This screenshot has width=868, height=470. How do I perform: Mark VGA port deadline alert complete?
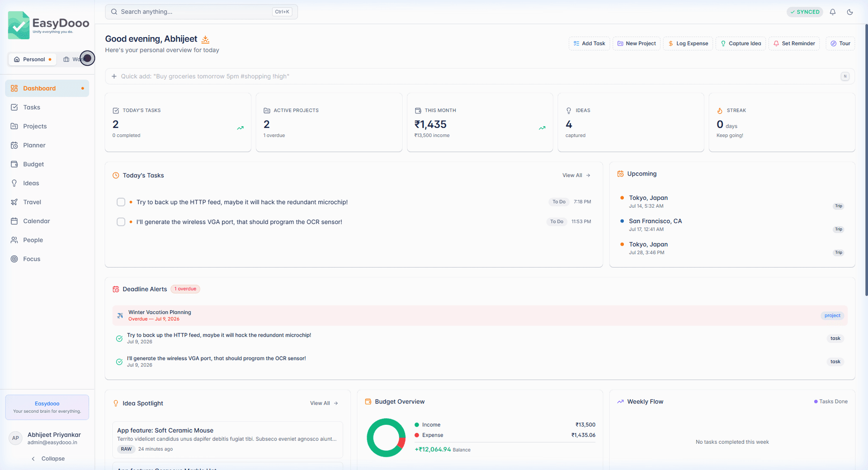coord(119,362)
